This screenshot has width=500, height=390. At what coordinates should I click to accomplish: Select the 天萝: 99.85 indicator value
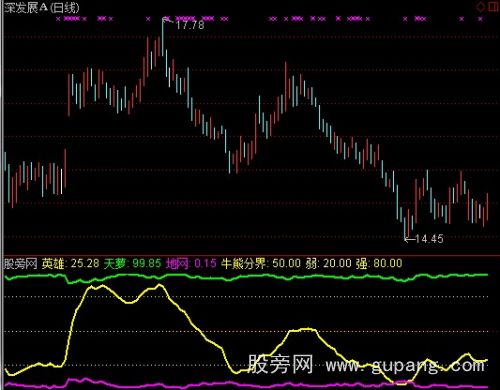(132, 264)
